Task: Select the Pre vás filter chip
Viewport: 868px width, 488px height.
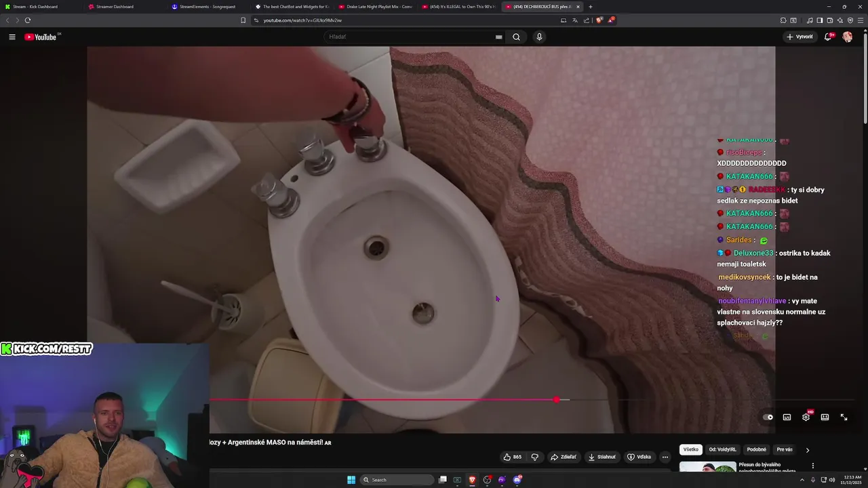Action: (785, 449)
